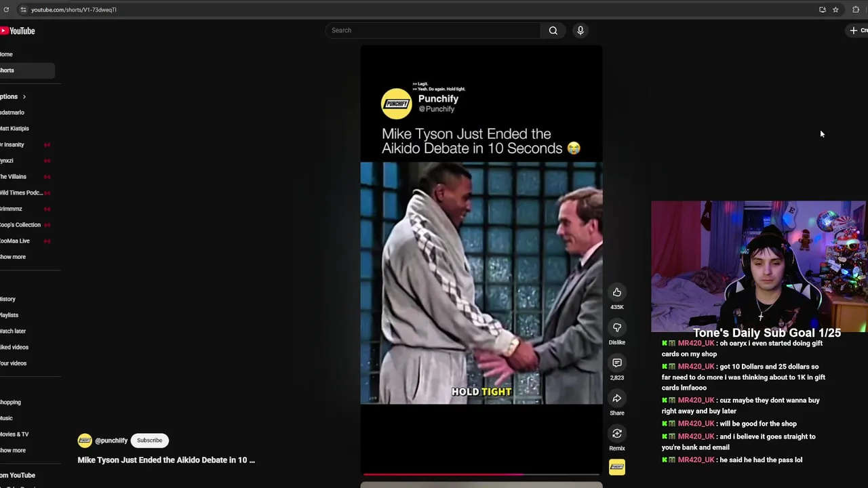The height and width of the screenshot is (488, 868).
Task: Click the Punchify channel avatar beside @punchify
Action: [x=85, y=441]
